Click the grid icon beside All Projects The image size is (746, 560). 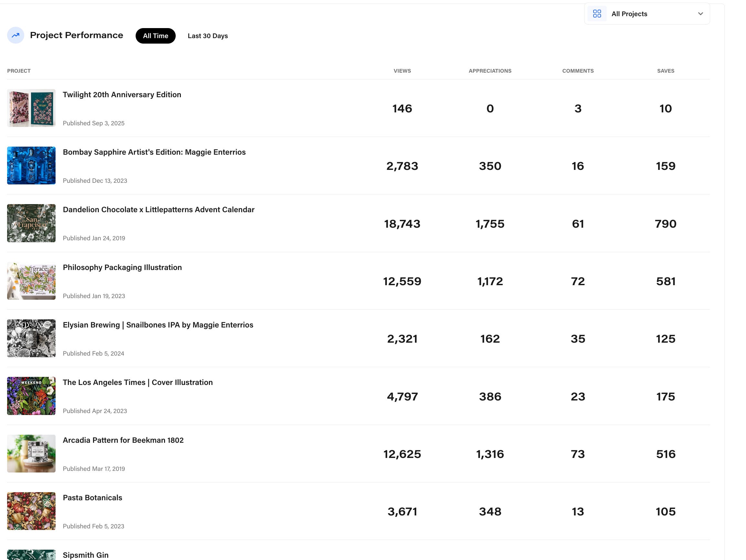(596, 14)
